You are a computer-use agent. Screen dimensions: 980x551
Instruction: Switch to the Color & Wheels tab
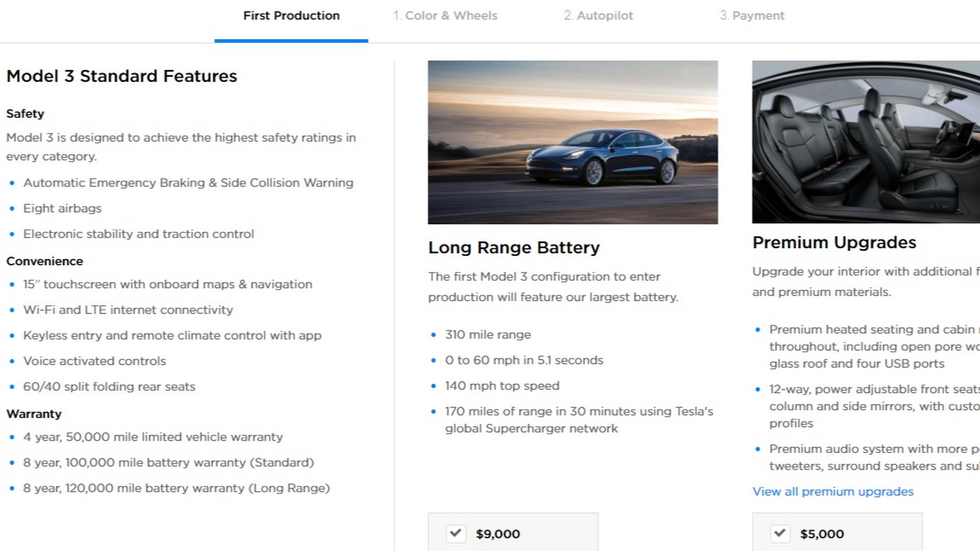pos(445,15)
